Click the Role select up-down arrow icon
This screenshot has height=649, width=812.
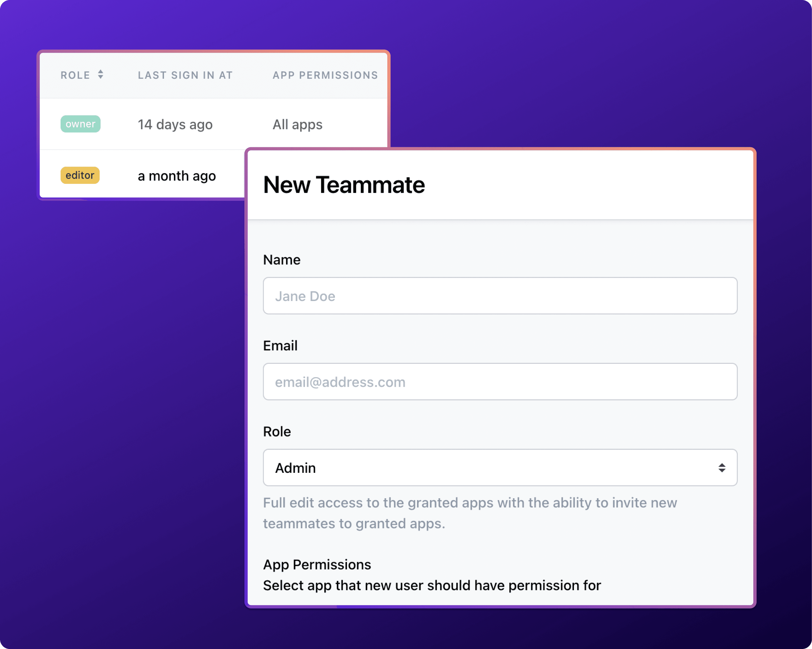click(x=722, y=468)
